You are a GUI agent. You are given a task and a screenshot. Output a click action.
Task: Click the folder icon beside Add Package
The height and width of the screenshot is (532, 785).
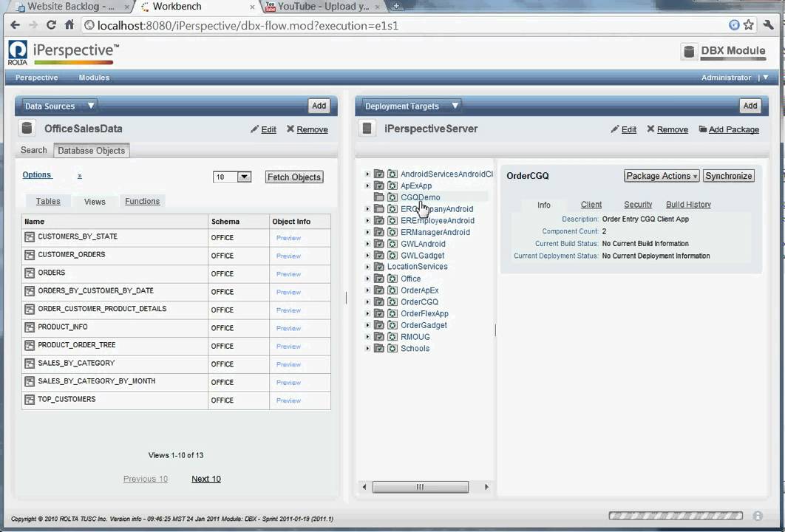[702, 129]
